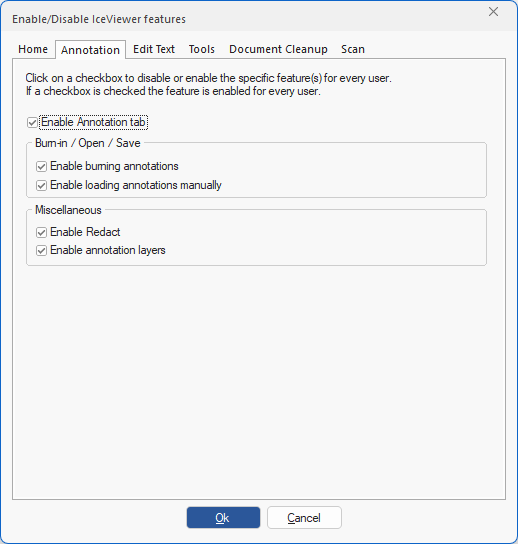Switch to the Scan tab

[353, 49]
